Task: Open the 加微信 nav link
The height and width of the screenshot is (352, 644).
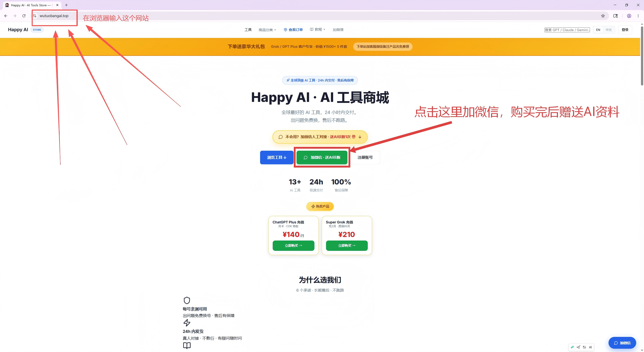Action: coord(338,30)
